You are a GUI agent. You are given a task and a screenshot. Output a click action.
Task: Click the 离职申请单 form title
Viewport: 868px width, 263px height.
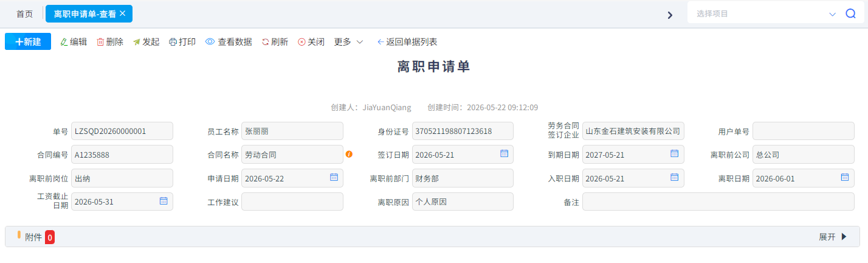pos(434,67)
